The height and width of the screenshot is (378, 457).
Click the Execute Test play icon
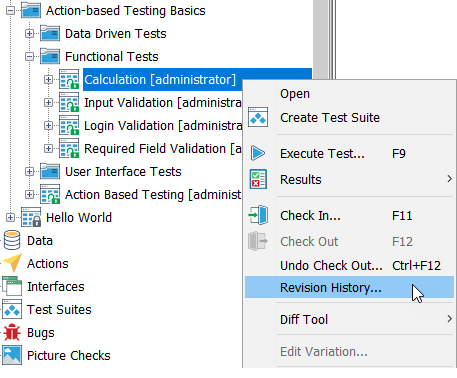[x=258, y=153]
